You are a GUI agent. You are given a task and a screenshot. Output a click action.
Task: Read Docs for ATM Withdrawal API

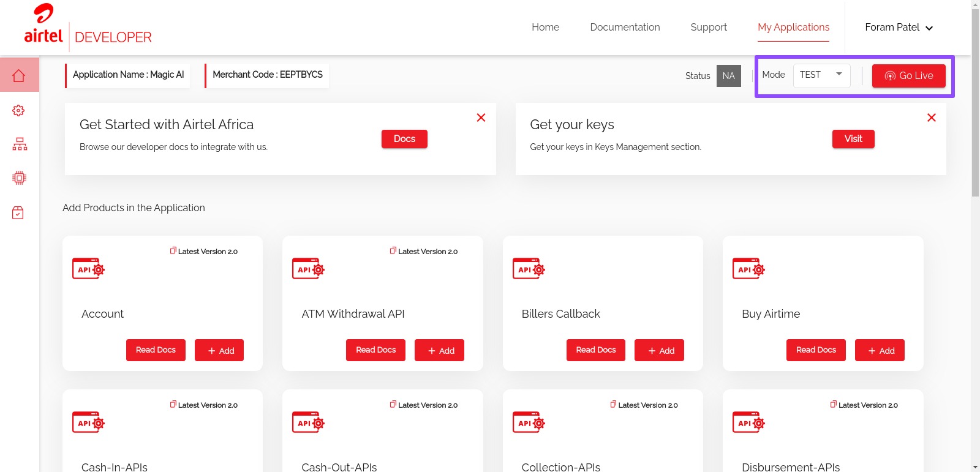coord(375,350)
